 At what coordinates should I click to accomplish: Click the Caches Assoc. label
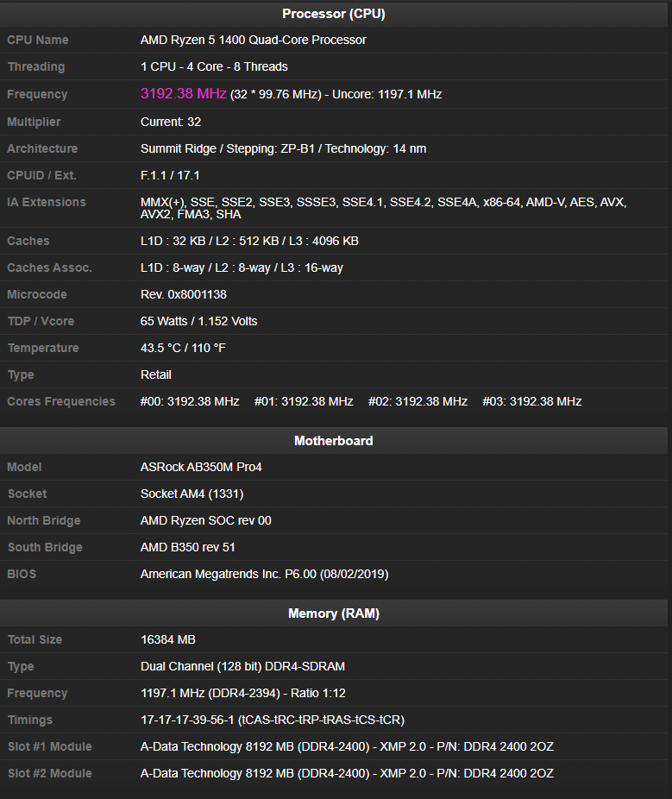(x=49, y=268)
